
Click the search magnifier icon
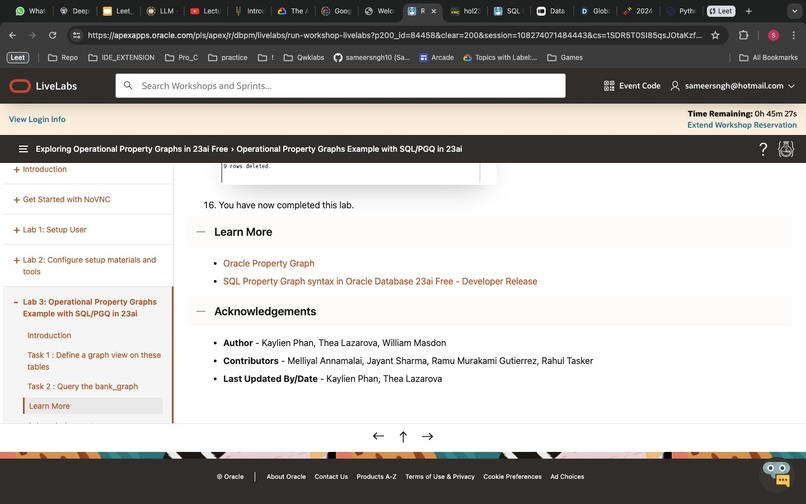point(128,85)
